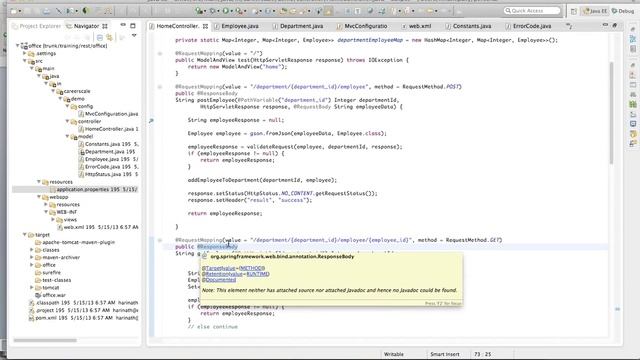Click the Quick Access search field
640x360 pixels.
(532, 11)
